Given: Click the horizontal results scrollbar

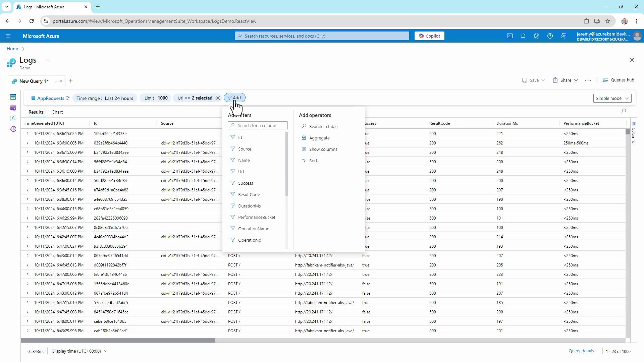Looking at the screenshot, I should tap(118, 340).
